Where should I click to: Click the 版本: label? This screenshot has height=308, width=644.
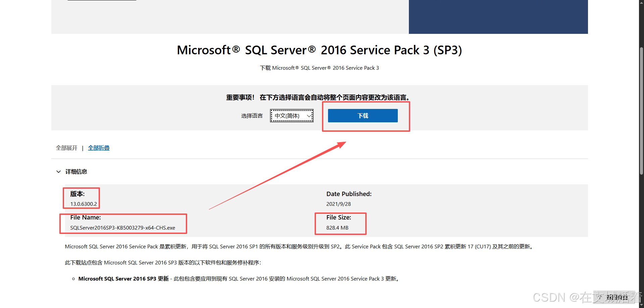(x=77, y=194)
